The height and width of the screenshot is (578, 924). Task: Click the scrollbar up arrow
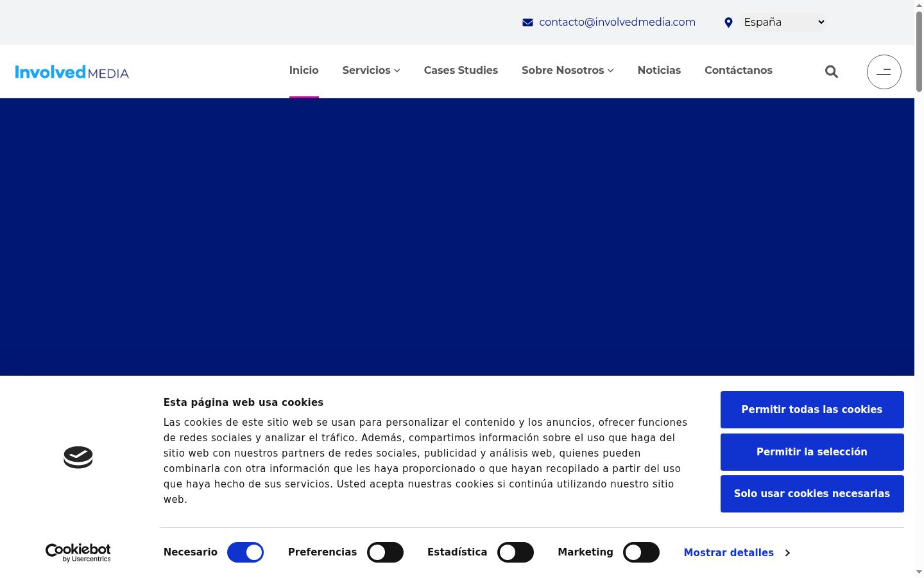[x=919, y=5]
